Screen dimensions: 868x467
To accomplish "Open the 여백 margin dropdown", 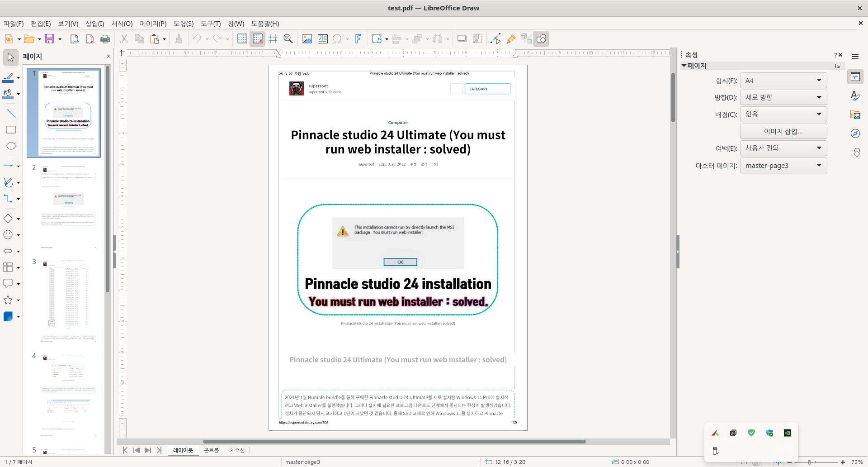I will pos(783,148).
